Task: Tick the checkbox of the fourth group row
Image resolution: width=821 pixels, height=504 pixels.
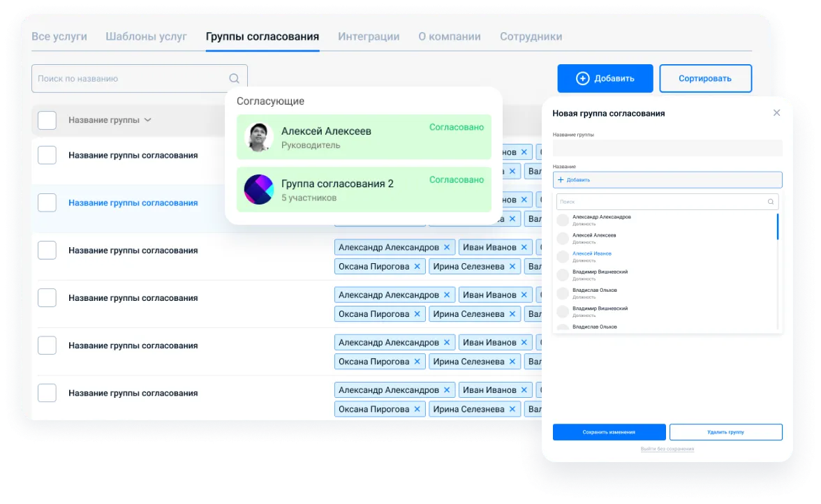Action: coord(47,298)
